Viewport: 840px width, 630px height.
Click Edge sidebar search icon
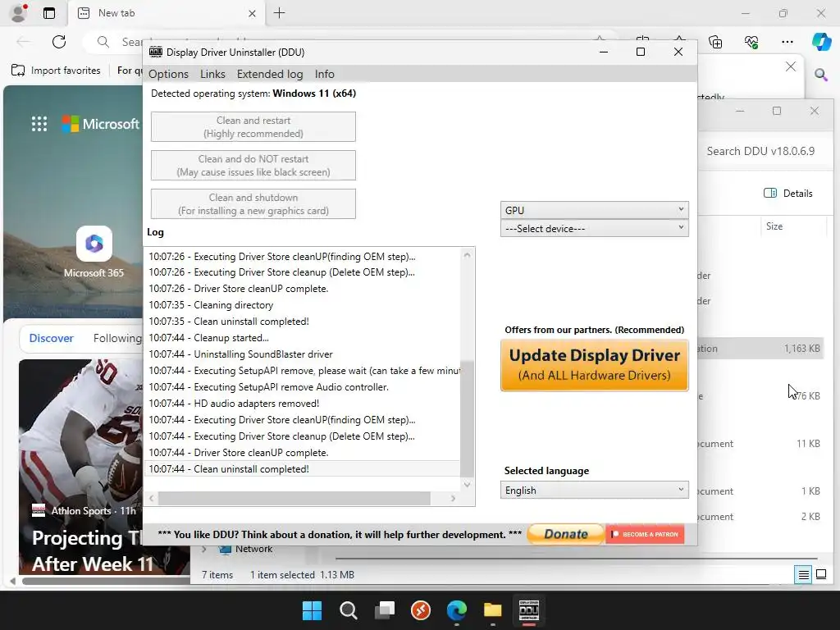point(820,75)
